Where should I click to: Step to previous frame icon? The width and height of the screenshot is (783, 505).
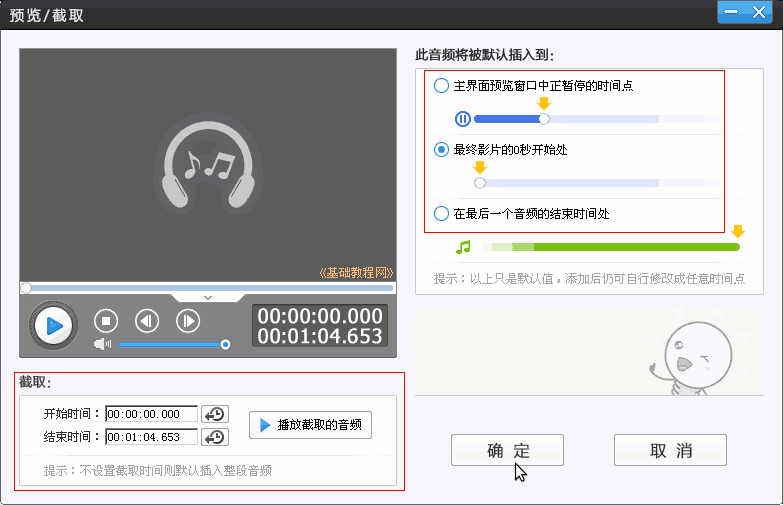click(x=147, y=321)
